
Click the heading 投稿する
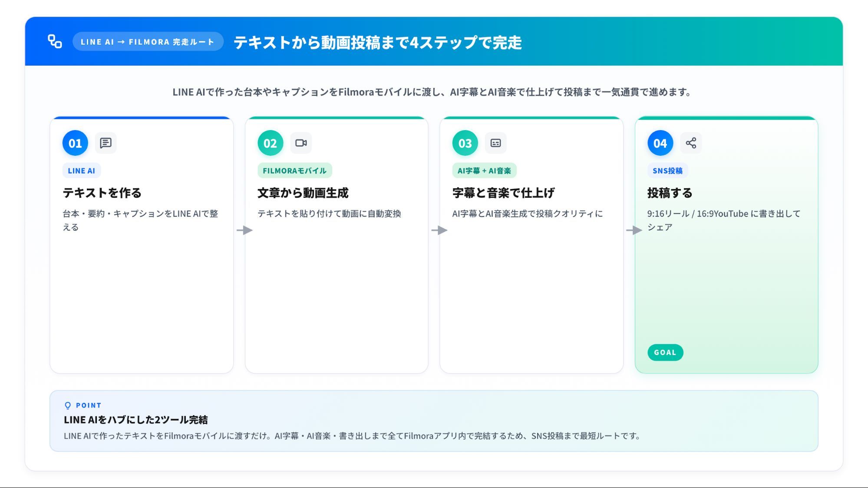pos(670,193)
